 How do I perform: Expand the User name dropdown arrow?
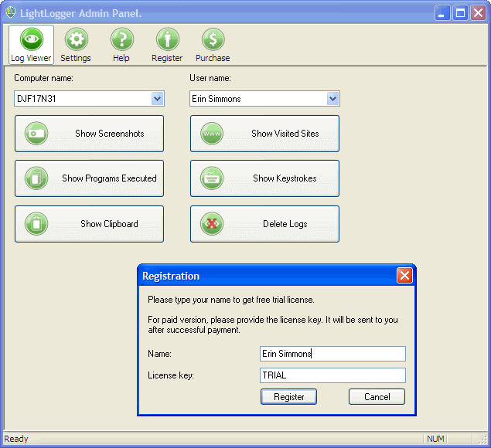pos(332,99)
